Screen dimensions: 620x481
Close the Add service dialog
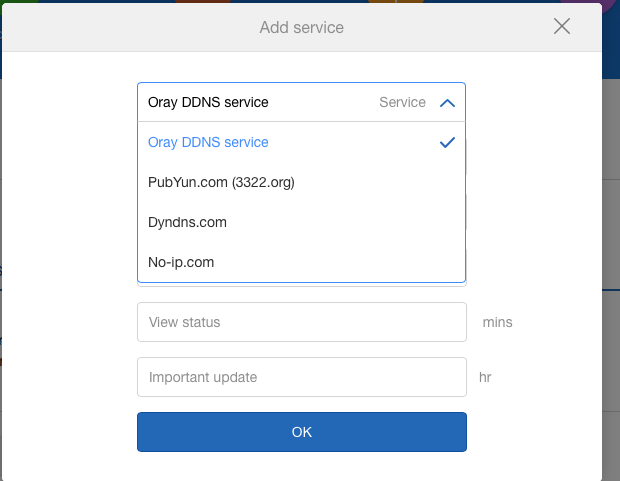pyautogui.click(x=562, y=27)
